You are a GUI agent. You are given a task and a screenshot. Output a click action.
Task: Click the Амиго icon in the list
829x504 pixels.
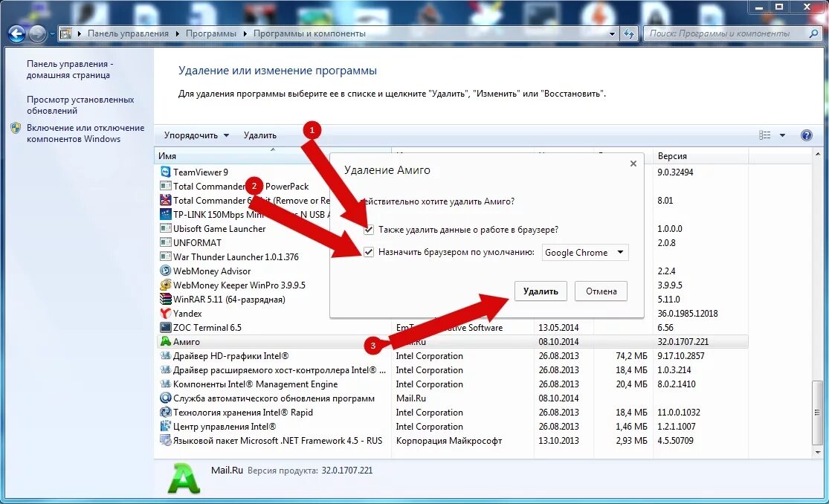[x=166, y=342]
